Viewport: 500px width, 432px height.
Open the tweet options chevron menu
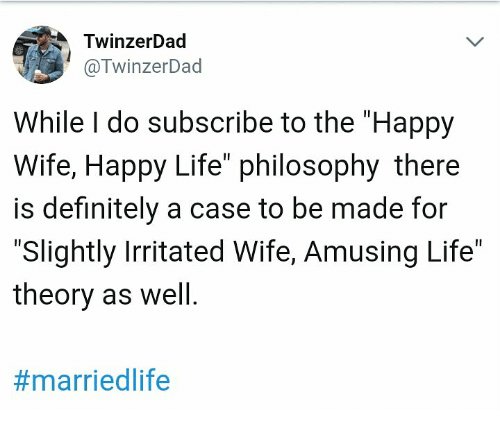pyautogui.click(x=475, y=42)
